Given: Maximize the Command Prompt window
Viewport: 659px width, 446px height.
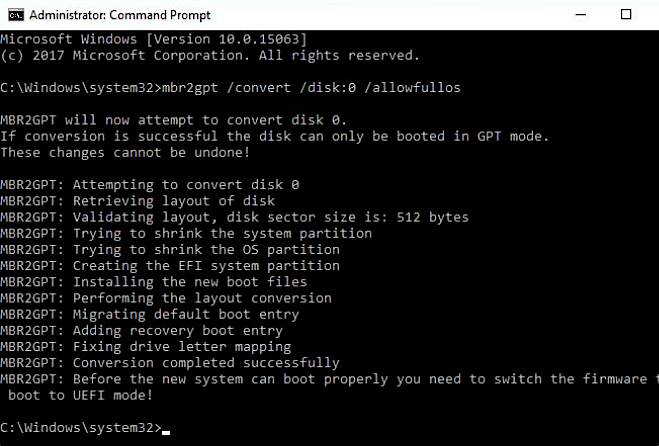Looking at the screenshot, I should click(626, 15).
